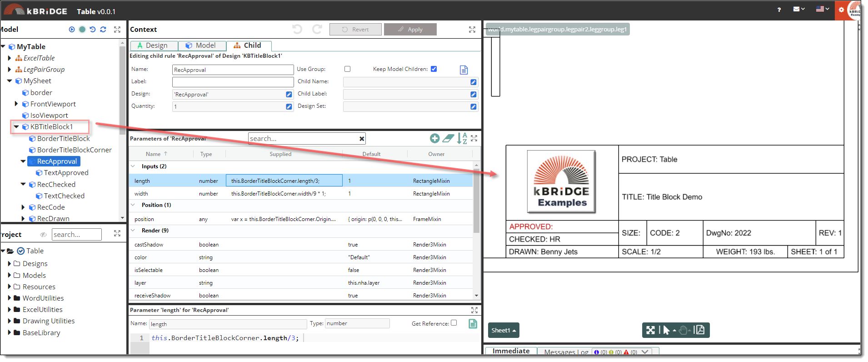This screenshot has width=868, height=362.
Task: Switch to the Design tab
Action: tap(154, 45)
